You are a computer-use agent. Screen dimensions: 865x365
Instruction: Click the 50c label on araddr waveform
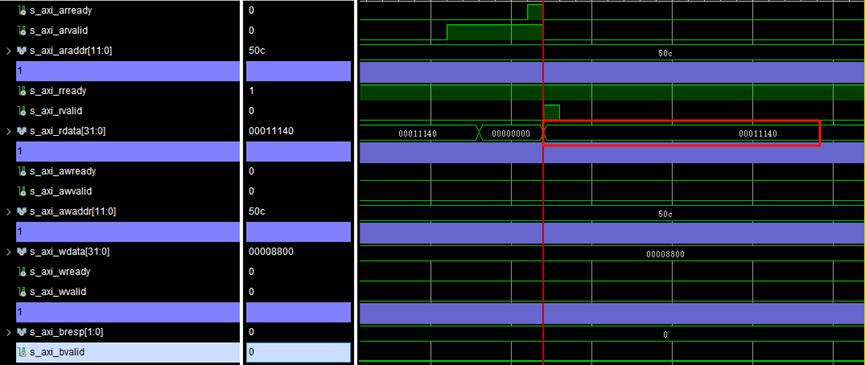pos(665,53)
